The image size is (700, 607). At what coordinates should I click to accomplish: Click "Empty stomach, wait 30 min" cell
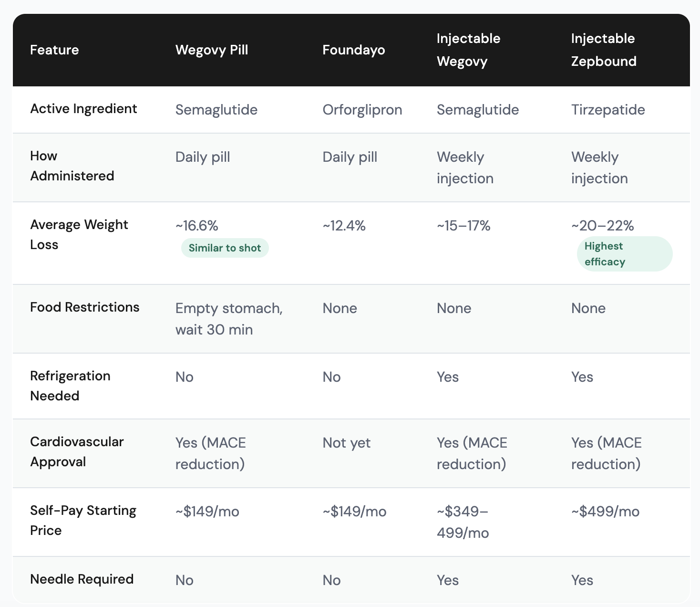tap(229, 319)
